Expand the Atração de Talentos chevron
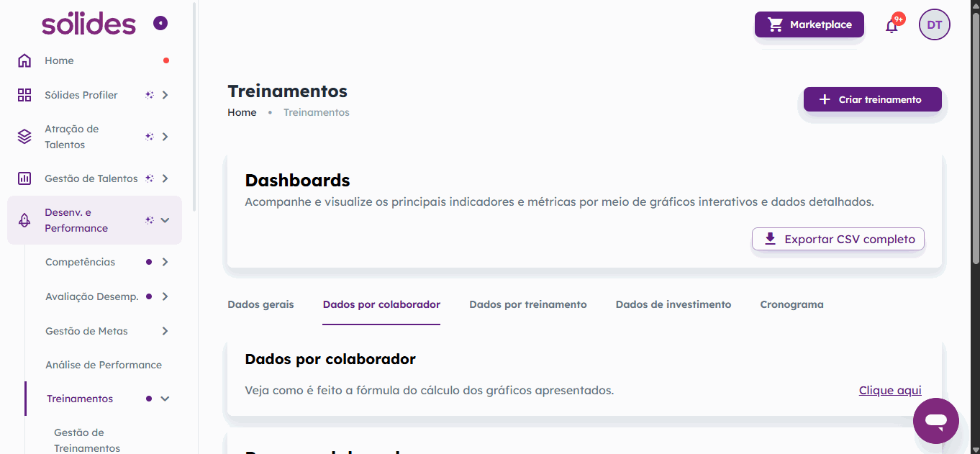980x454 pixels. pyautogui.click(x=165, y=137)
